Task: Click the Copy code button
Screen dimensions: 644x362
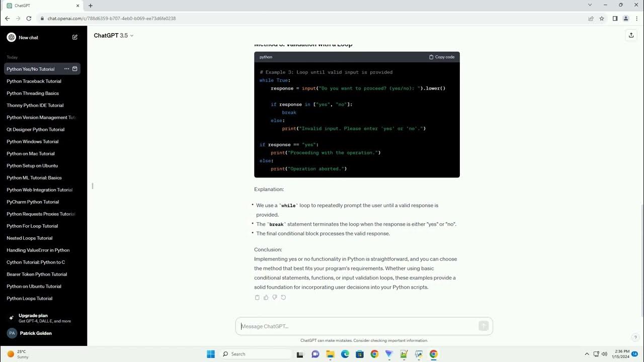Action: tap(442, 57)
